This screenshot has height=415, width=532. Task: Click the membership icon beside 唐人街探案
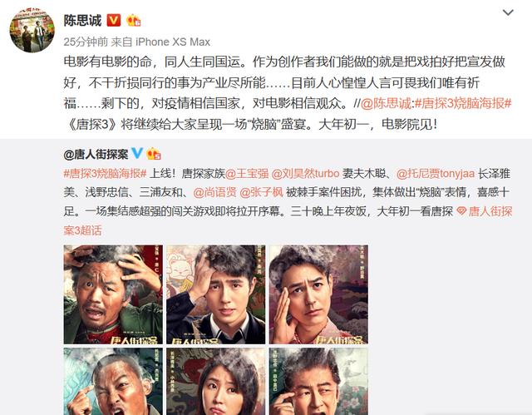(154, 154)
